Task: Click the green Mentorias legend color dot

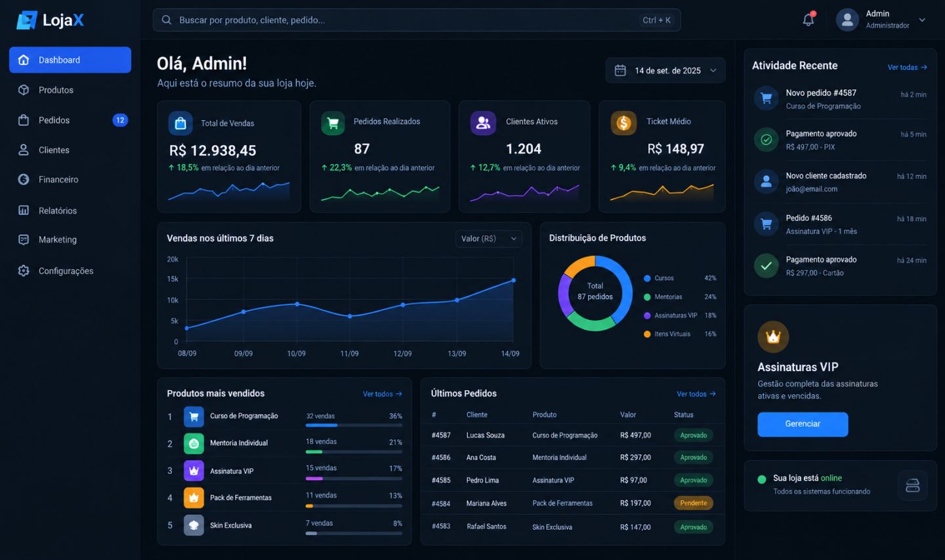Action: tap(647, 297)
